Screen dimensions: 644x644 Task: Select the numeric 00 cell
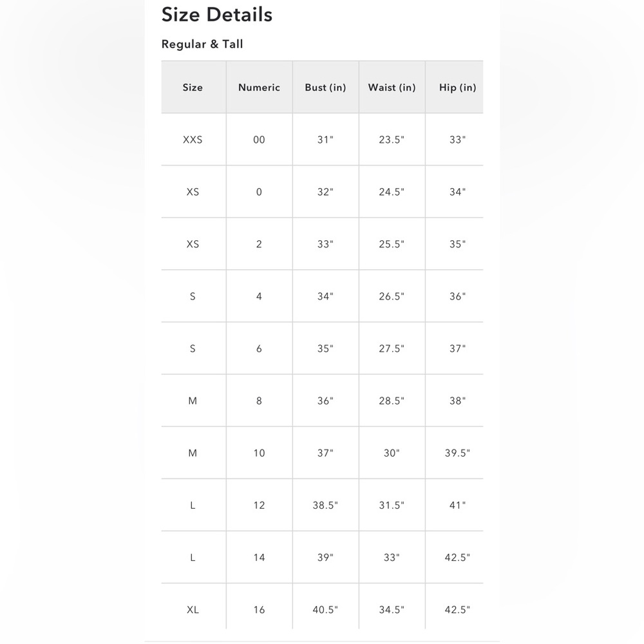pyautogui.click(x=259, y=140)
